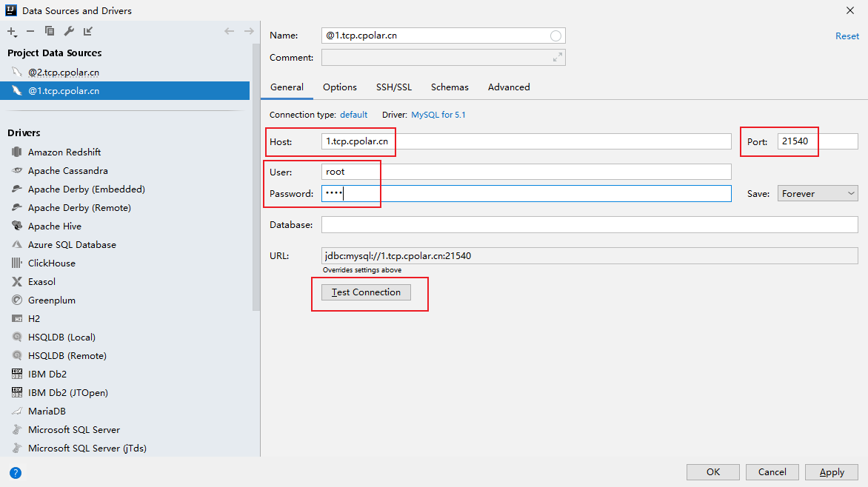Viewport: 868px width, 487px height.
Task: Click into the URL input field
Action: pyautogui.click(x=590, y=255)
